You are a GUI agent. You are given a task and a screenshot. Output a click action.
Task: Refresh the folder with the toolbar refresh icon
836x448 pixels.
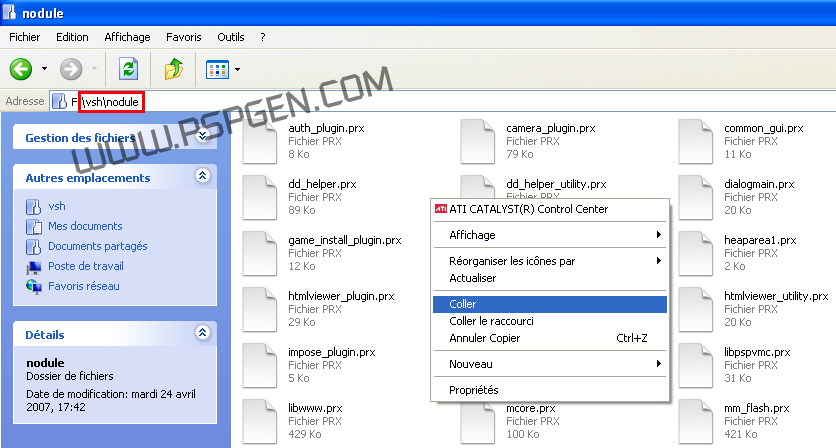128,69
